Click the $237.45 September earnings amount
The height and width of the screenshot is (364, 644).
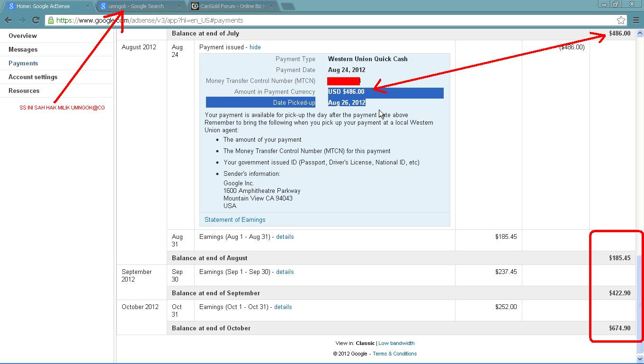click(x=506, y=272)
